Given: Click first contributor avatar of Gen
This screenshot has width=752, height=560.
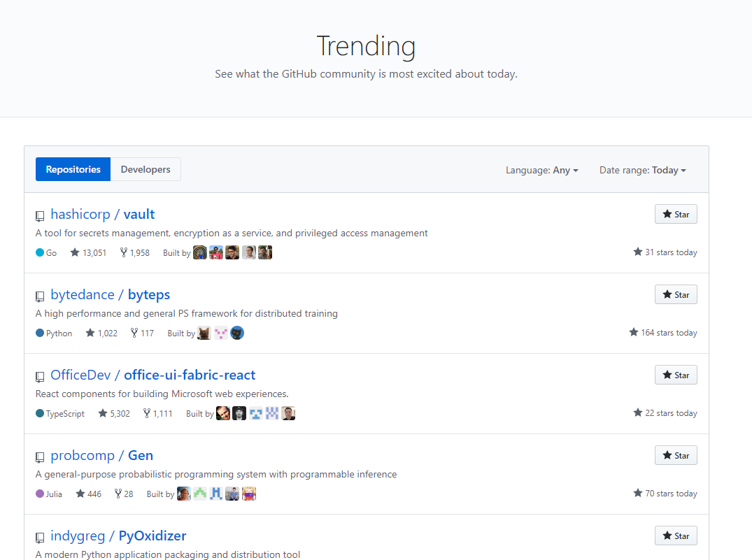Looking at the screenshot, I should pyautogui.click(x=184, y=494).
